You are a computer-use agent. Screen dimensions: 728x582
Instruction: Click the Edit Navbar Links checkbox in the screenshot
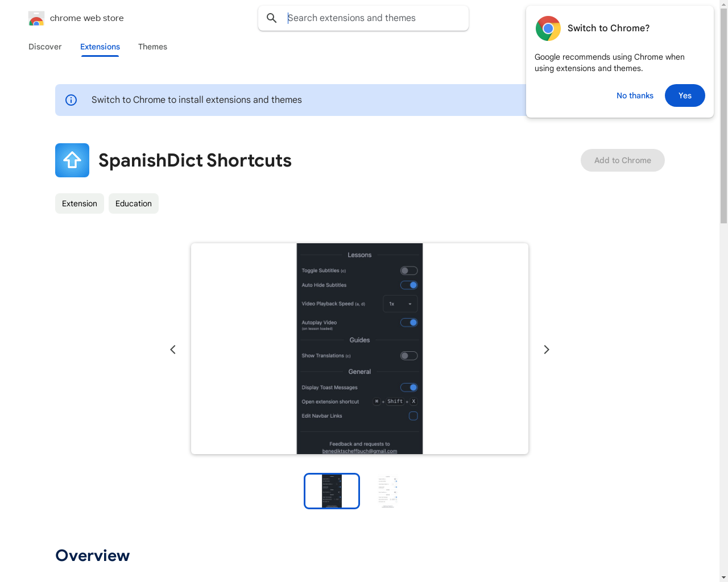point(413,416)
